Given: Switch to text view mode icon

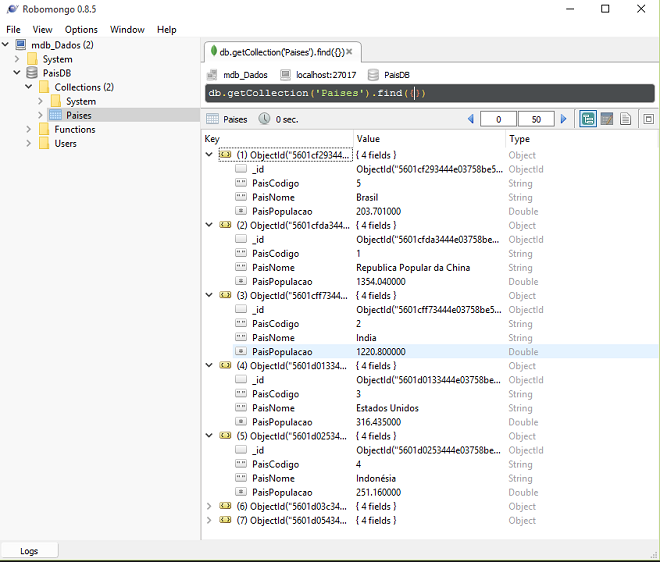Looking at the screenshot, I should click(625, 119).
